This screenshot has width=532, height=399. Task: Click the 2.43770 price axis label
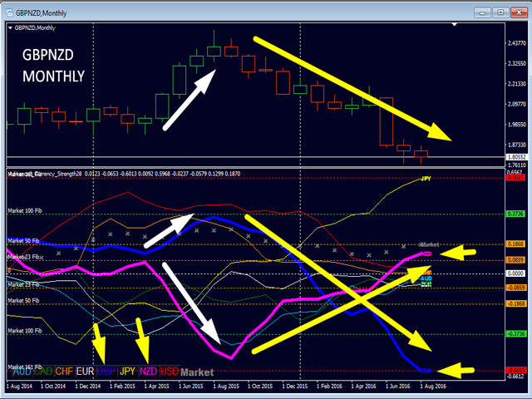pos(517,43)
